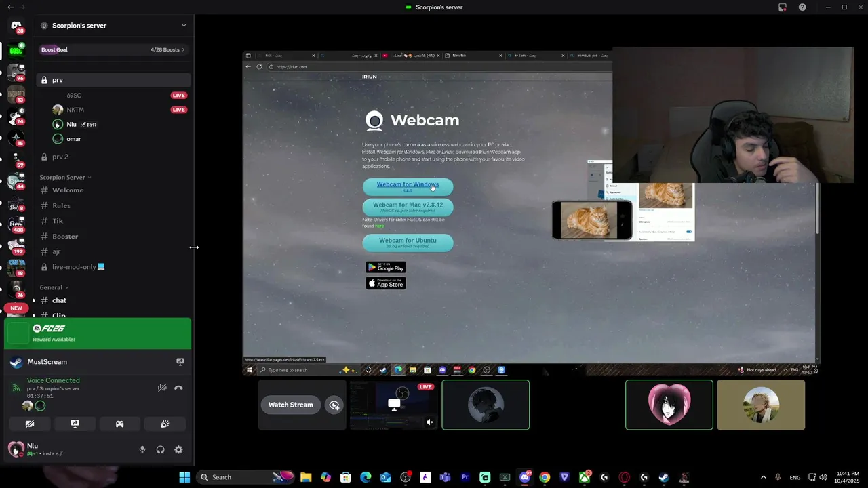Share your screen button in voice panel

click(x=75, y=424)
